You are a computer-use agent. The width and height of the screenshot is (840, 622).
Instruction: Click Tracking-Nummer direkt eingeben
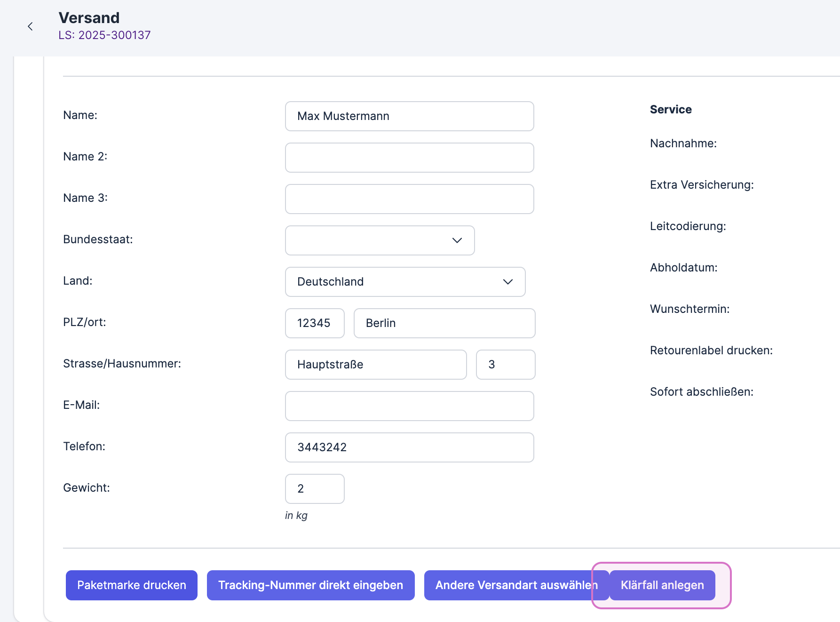(x=310, y=585)
